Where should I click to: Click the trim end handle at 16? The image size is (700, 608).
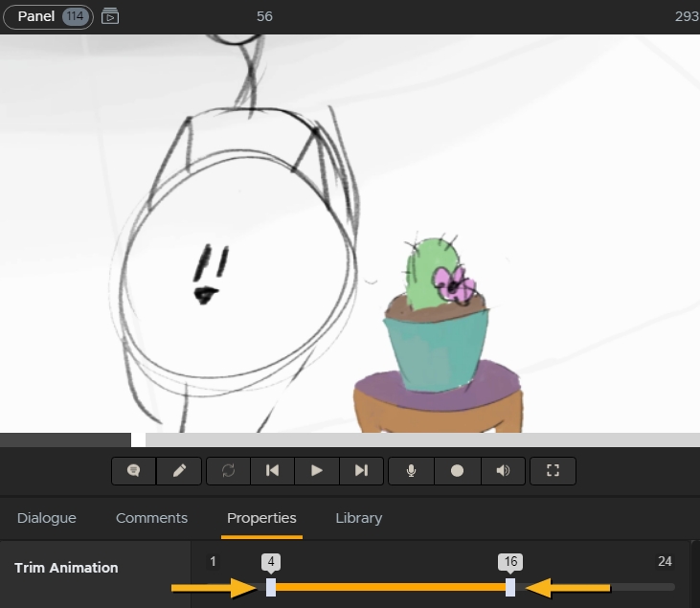(x=510, y=587)
